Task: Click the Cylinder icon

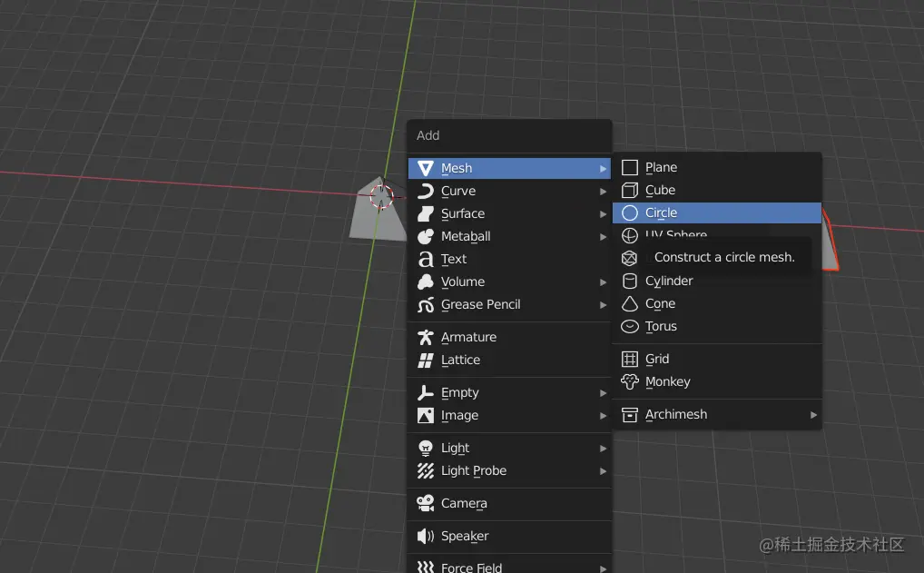Action: coord(629,282)
